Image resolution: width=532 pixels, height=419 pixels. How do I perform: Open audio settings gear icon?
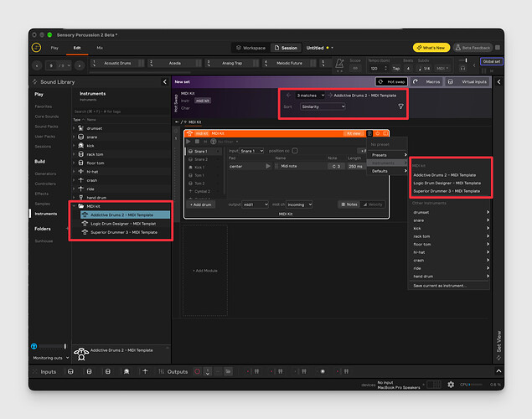[451, 385]
